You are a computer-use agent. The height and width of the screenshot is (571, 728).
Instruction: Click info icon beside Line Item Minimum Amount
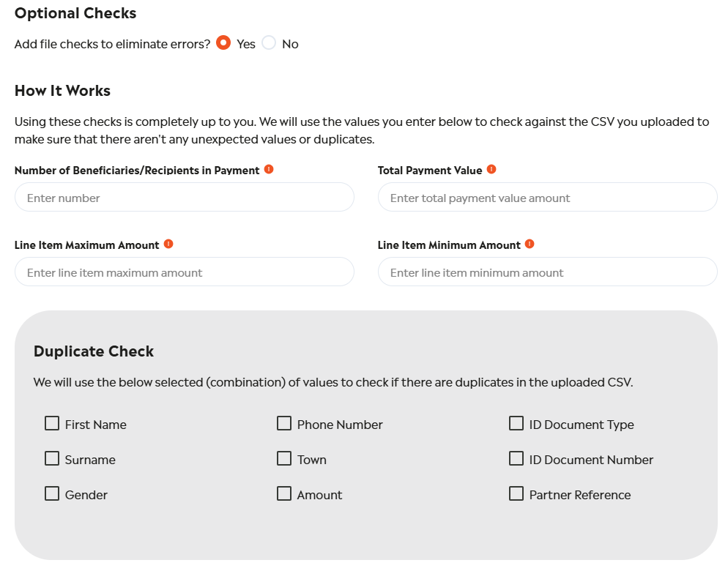point(530,244)
